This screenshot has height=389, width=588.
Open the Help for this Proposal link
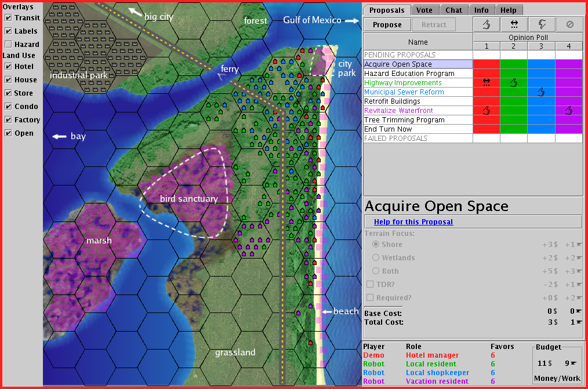413,222
